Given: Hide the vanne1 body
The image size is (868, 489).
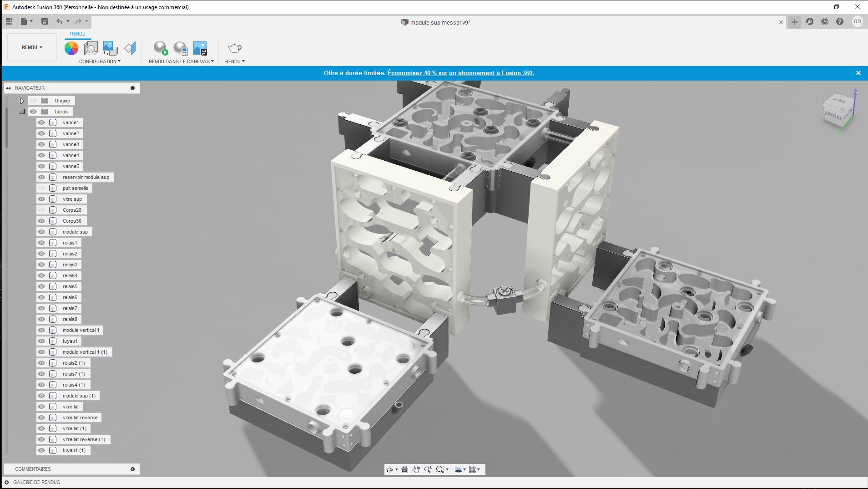Looking at the screenshot, I should tap(41, 122).
